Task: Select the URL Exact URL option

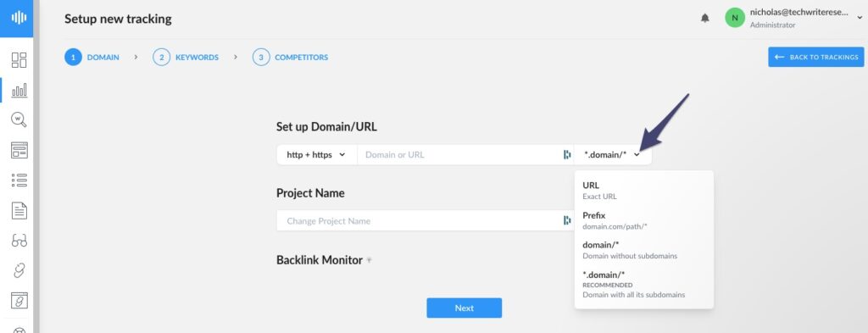Action: coord(644,191)
